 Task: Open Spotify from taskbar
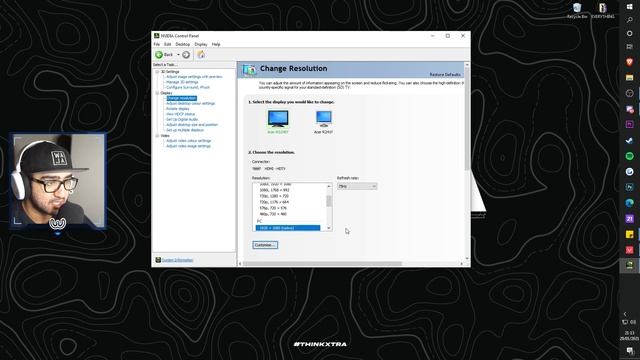click(629, 156)
